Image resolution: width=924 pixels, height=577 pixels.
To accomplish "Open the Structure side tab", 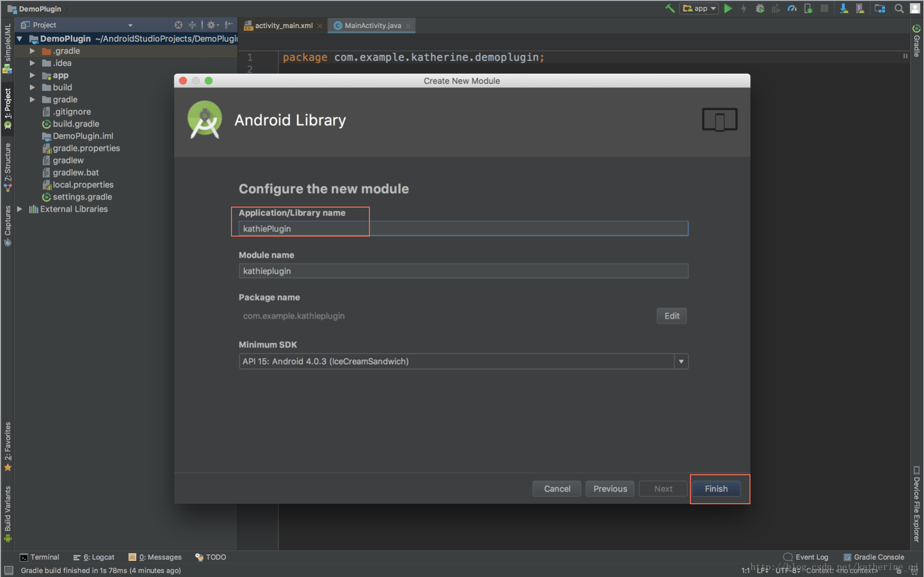I will click(7, 167).
